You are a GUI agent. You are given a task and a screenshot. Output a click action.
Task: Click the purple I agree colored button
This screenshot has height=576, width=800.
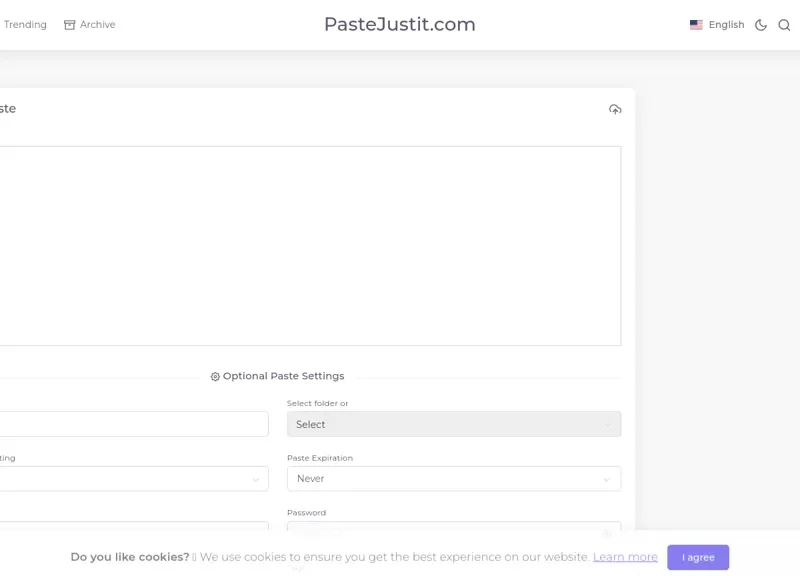tap(697, 557)
